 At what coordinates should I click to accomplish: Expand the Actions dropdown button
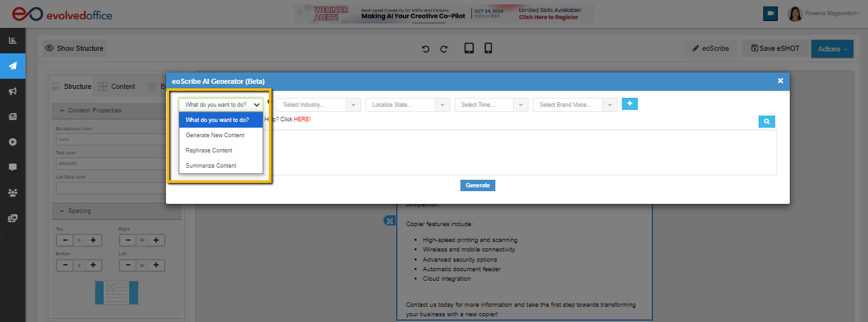coord(832,49)
